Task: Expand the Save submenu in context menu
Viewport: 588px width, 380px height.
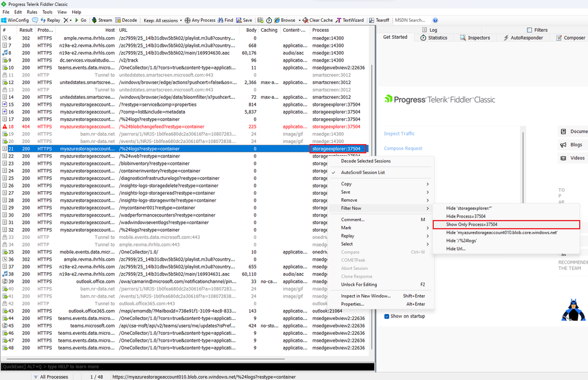Action: tap(381, 192)
